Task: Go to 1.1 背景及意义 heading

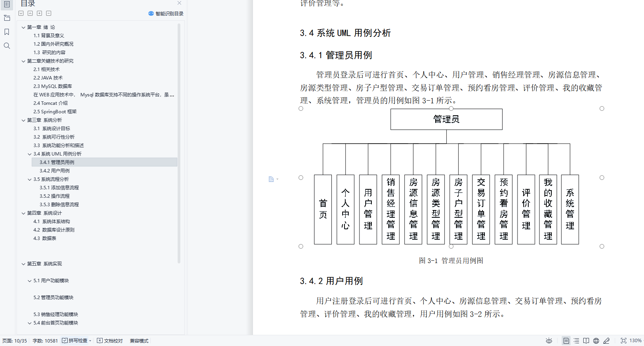Action: pos(49,36)
